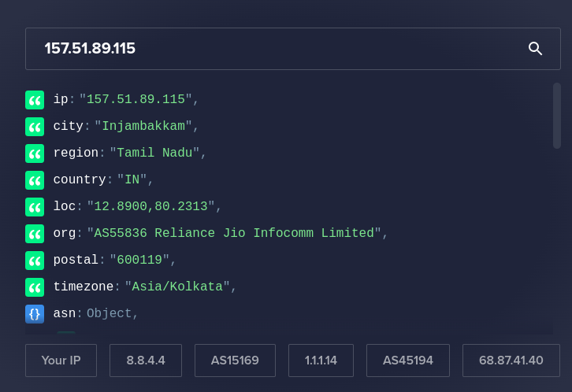Select the 8.8.4.4 example button
The height and width of the screenshot is (392, 572).
146,361
